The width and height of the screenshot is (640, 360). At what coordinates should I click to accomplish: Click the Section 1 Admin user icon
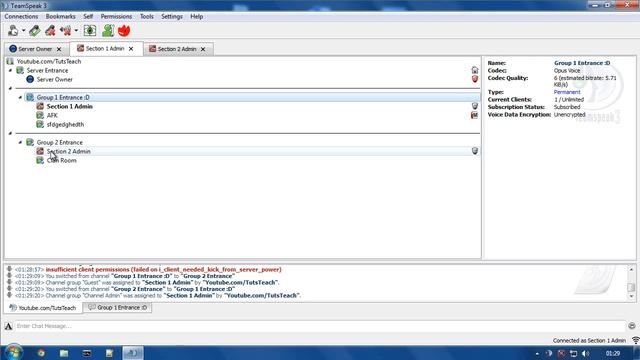(x=40, y=107)
